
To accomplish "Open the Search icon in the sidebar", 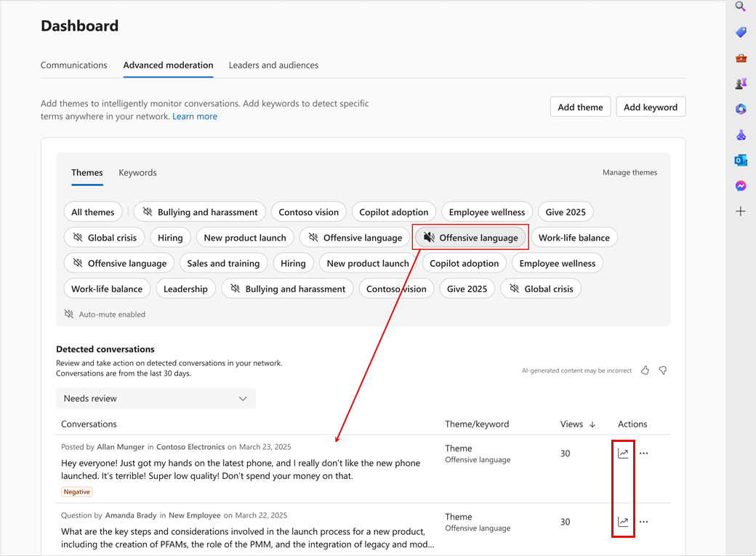I will [741, 7].
